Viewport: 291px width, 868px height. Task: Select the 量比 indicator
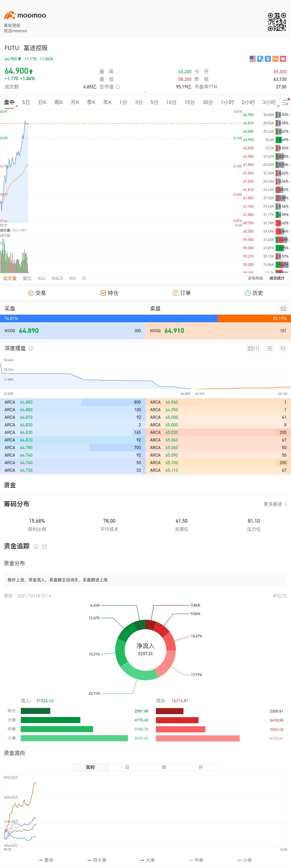point(27,278)
